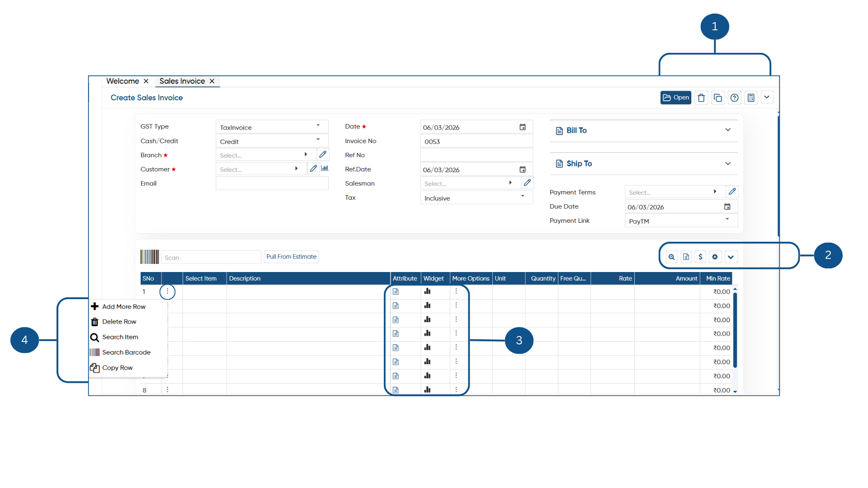Click the Open button
The height and width of the screenshot is (488, 868).
(x=675, y=98)
